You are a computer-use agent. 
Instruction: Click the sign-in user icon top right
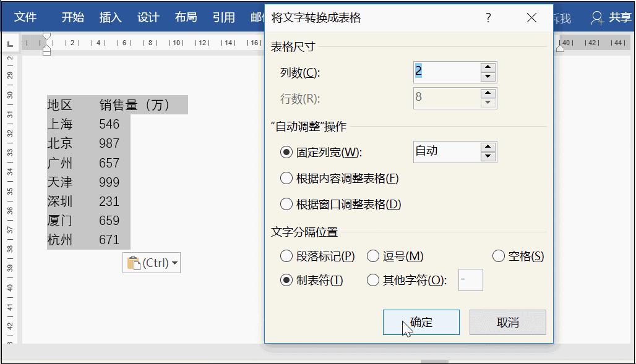coord(596,18)
